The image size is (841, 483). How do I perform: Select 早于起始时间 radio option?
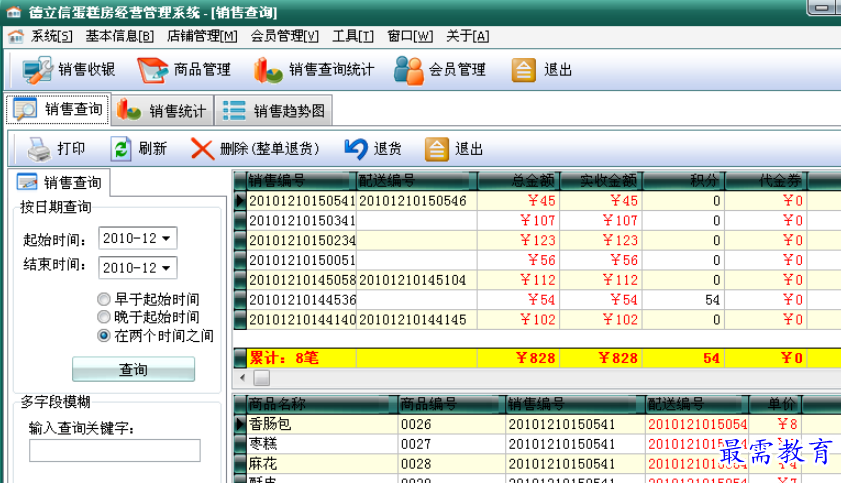[104, 299]
